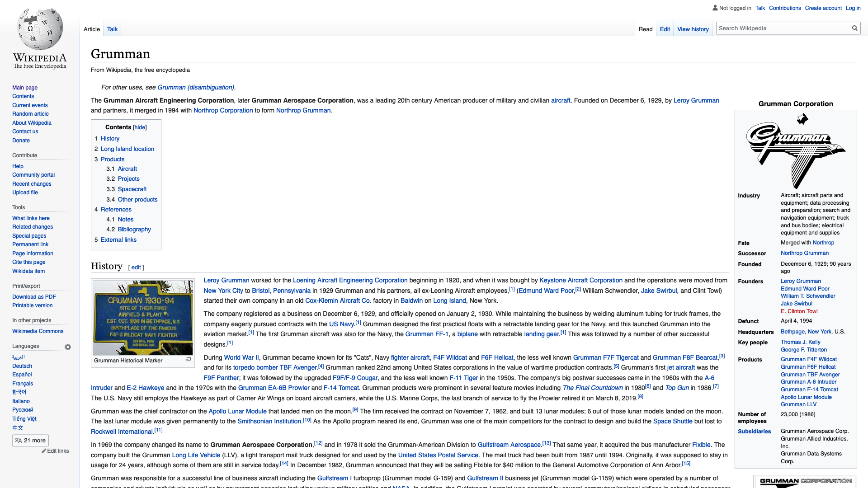868x488 pixels.
Task: Open the View history tab
Action: coord(693,29)
